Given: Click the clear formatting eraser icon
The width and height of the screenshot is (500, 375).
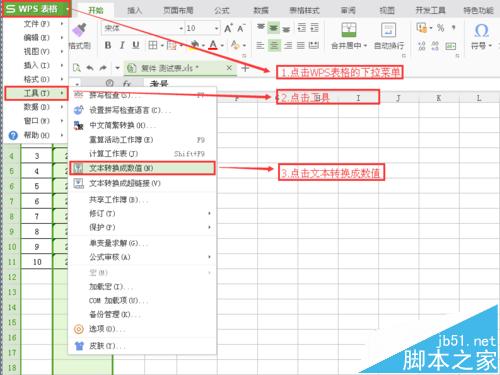Looking at the screenshot, I should tap(235, 45).
